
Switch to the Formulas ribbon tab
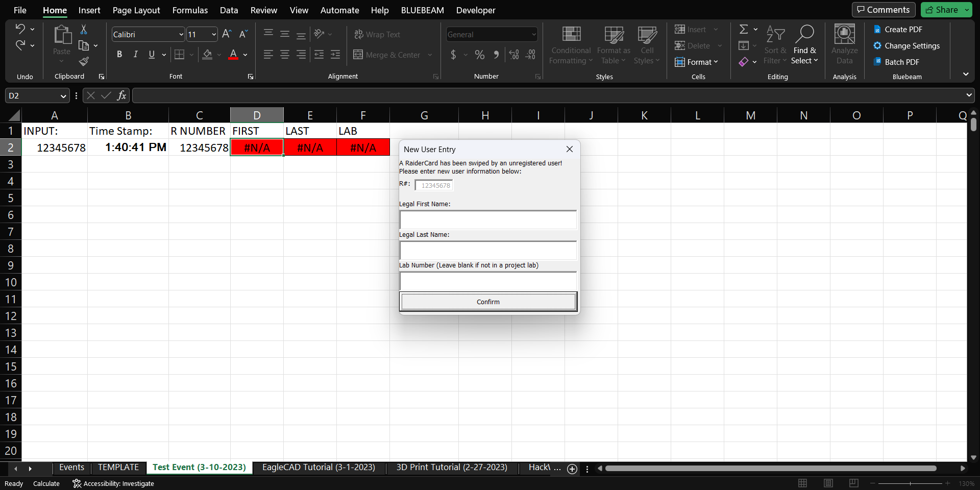point(189,10)
